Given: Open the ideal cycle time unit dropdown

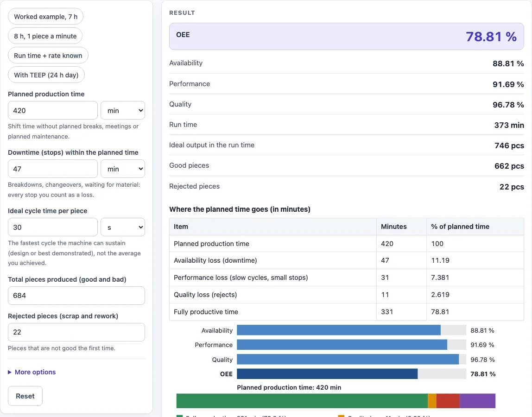Looking at the screenshot, I should 123,227.
